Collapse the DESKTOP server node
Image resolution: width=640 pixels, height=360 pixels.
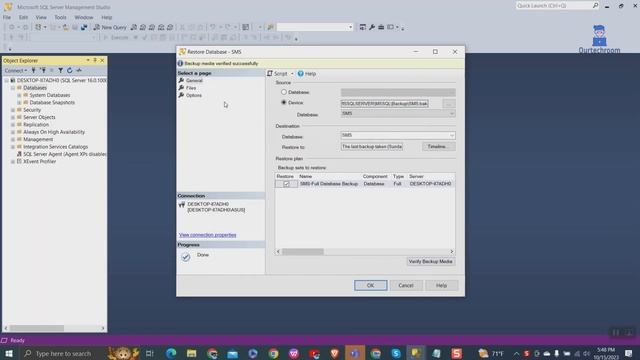pyautogui.click(x=6, y=80)
